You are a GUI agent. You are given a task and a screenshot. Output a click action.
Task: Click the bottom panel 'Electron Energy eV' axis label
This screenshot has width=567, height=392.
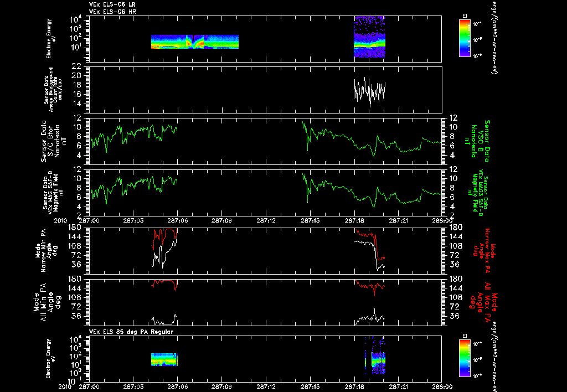(49, 358)
